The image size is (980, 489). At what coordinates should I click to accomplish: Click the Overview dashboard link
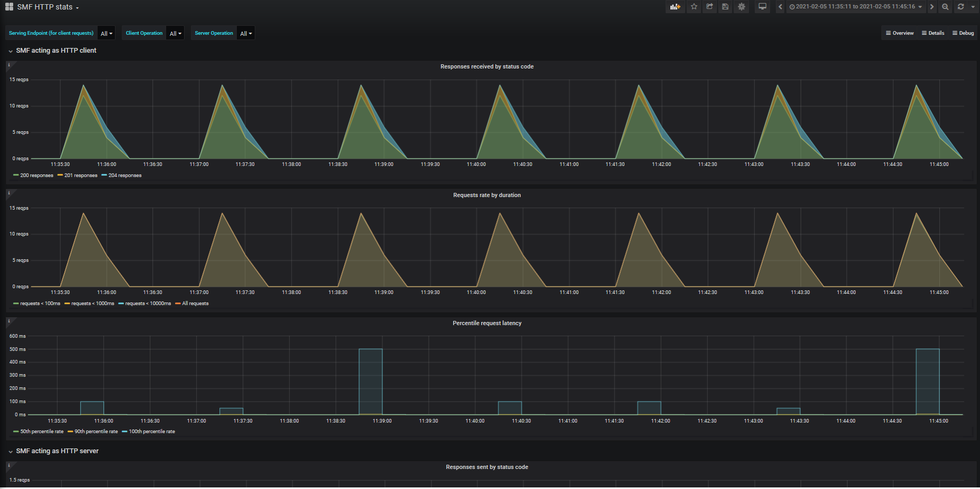click(900, 33)
